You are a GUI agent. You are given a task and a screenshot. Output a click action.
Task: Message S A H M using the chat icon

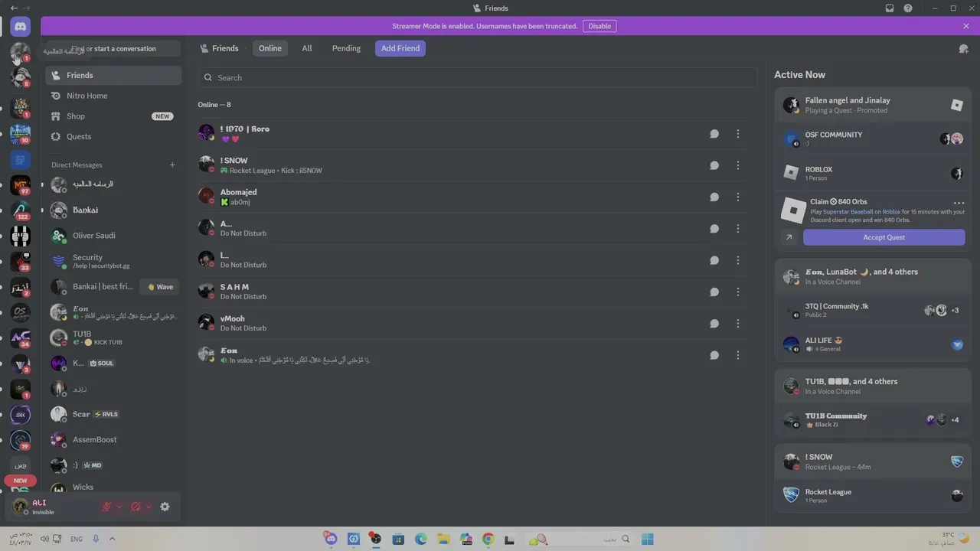point(714,292)
